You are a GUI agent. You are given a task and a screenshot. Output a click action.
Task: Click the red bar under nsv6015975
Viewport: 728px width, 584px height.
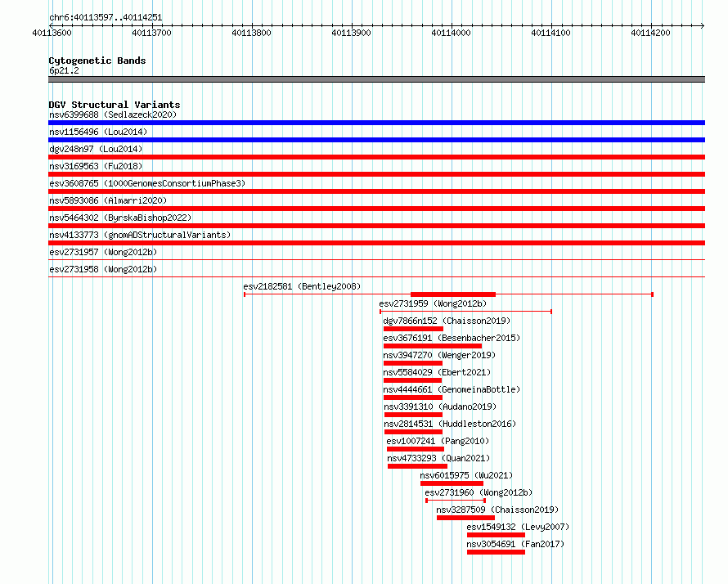(452, 483)
